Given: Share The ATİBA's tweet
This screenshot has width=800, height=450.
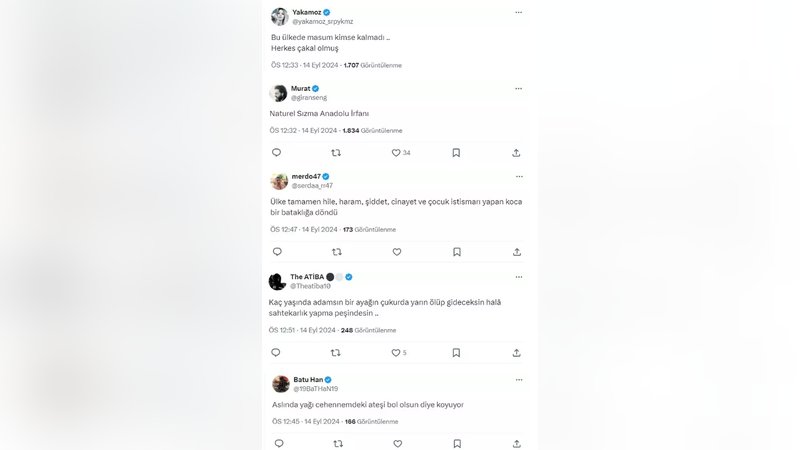Looking at the screenshot, I should [x=516, y=352].
